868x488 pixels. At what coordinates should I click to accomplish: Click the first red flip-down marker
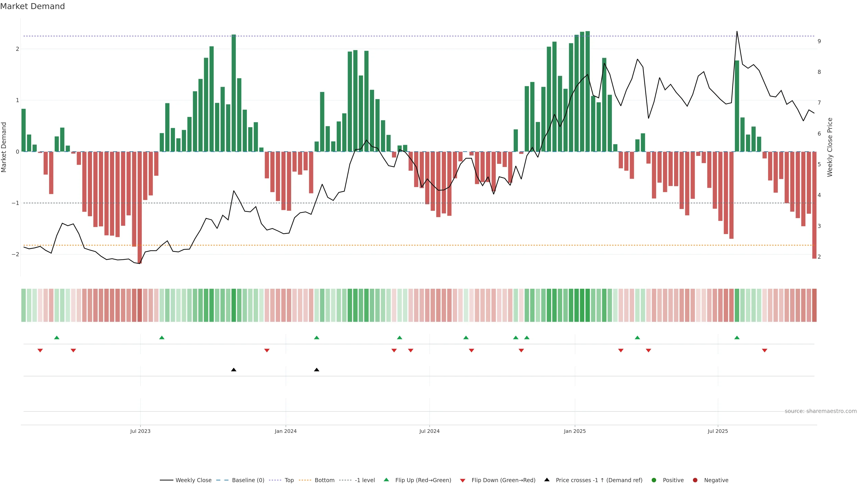point(40,351)
